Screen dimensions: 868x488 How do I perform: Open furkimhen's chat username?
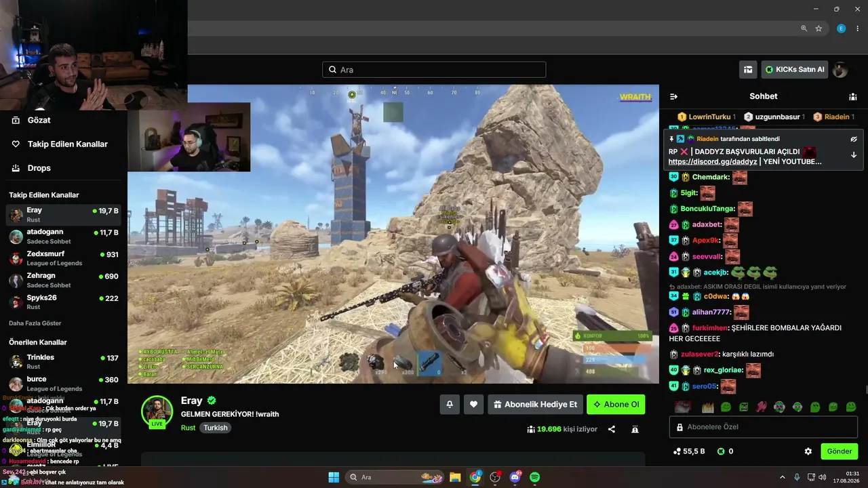coord(710,327)
